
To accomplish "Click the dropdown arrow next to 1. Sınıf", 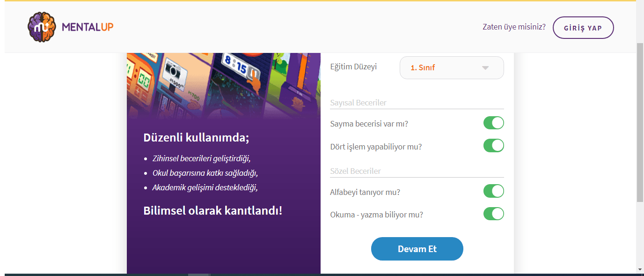I will [x=485, y=68].
